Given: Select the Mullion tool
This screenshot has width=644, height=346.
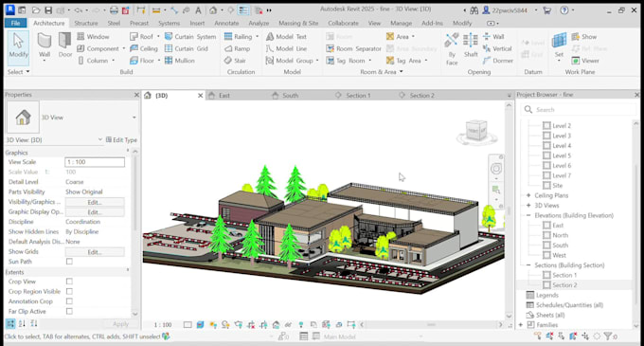Looking at the screenshot, I should 180,61.
